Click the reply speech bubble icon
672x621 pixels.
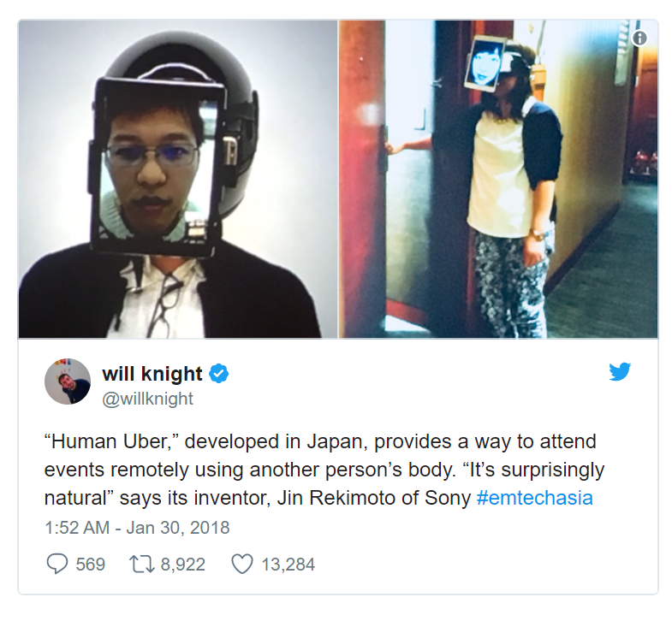(x=57, y=564)
